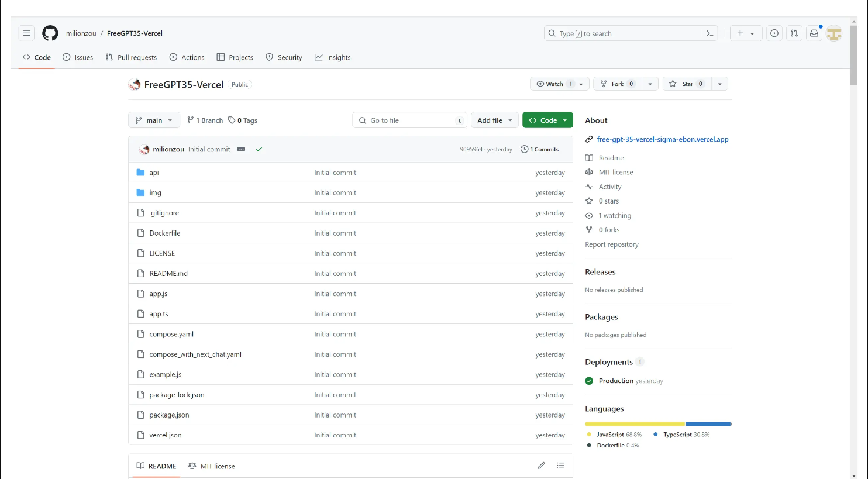Screen dimensions: 868x479
Task: Click the repository owner avatar beside FreeGPT35-Vercel
Action: [x=135, y=85]
